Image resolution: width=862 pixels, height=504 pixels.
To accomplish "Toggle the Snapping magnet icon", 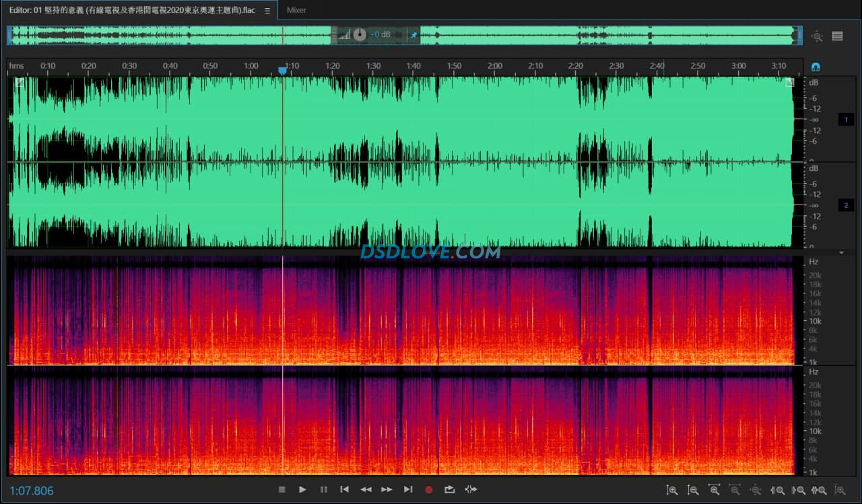I will pyautogui.click(x=816, y=67).
